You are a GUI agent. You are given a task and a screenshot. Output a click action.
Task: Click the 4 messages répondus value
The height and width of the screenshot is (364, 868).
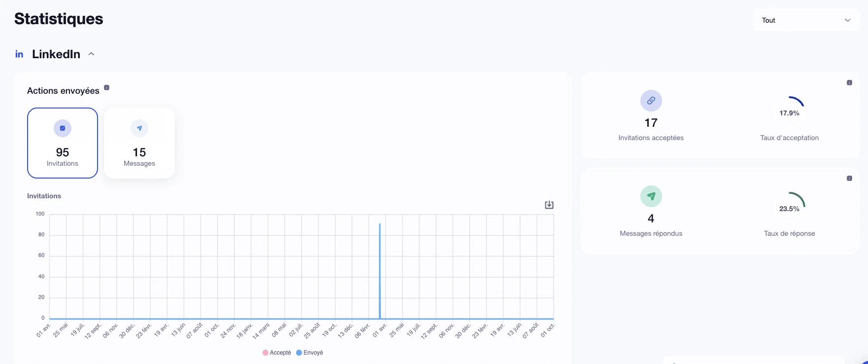[x=651, y=218]
